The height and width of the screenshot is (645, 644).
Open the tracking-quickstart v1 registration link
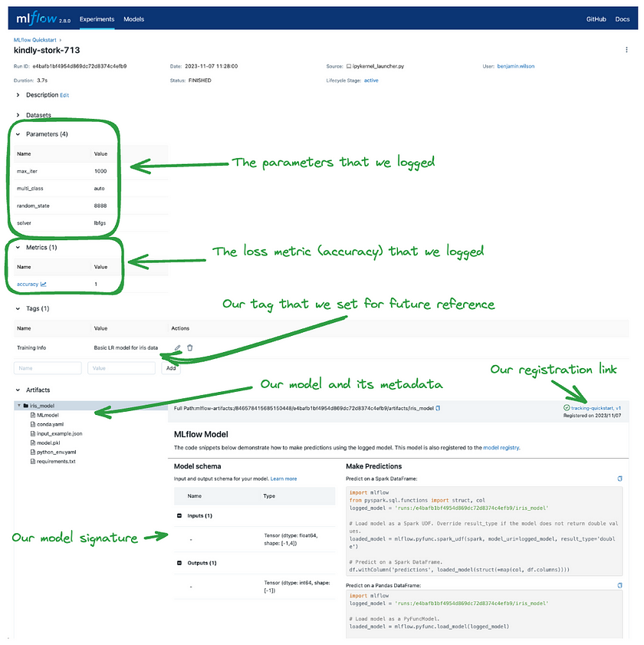point(596,408)
